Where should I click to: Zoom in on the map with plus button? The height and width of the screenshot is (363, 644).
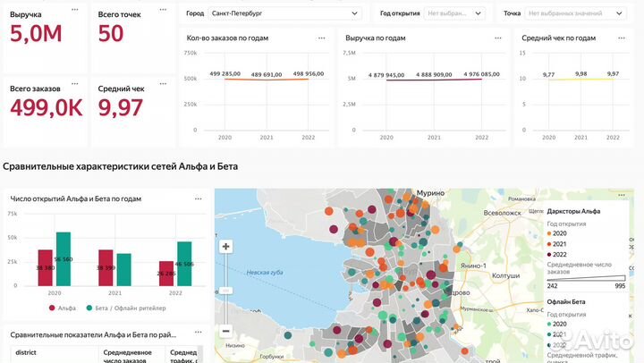[x=226, y=247]
